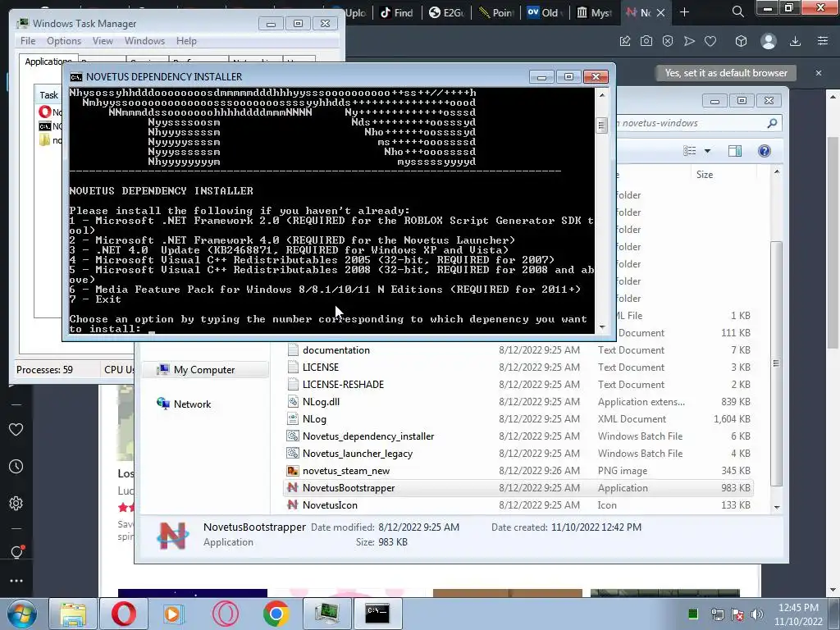Switch to the E2G browser tab
The height and width of the screenshot is (630, 840).
(446, 12)
